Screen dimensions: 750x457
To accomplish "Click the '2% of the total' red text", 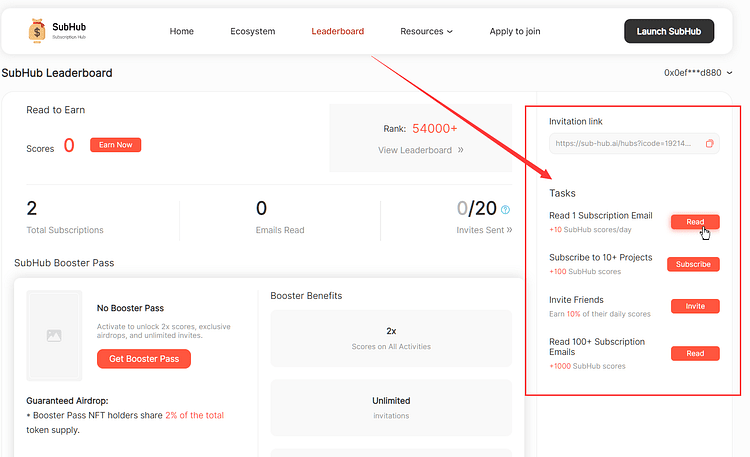I will tap(194, 415).
